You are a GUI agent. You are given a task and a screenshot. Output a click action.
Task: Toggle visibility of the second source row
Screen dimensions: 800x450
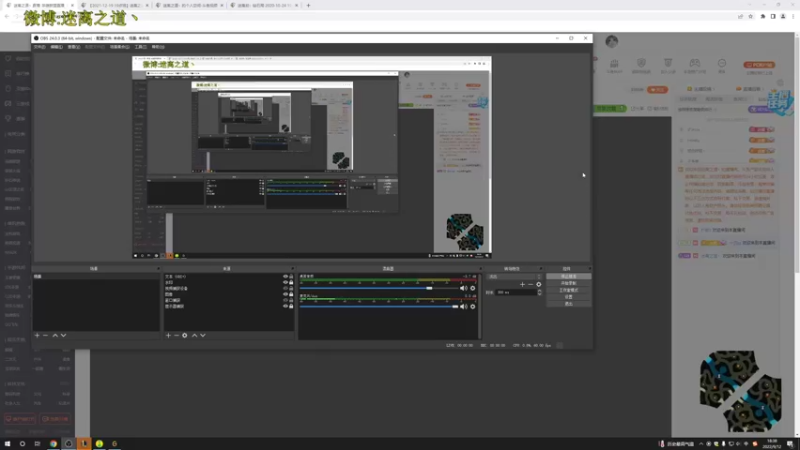pos(286,282)
